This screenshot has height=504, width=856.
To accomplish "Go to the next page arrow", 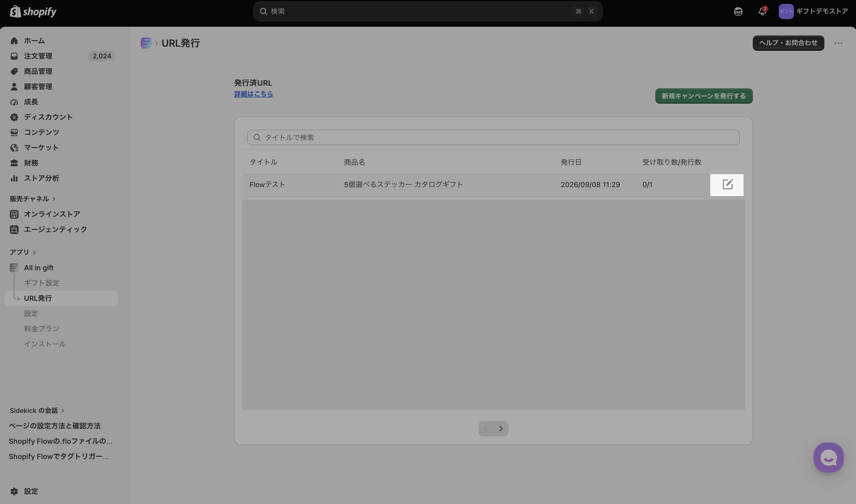I will click(x=501, y=429).
